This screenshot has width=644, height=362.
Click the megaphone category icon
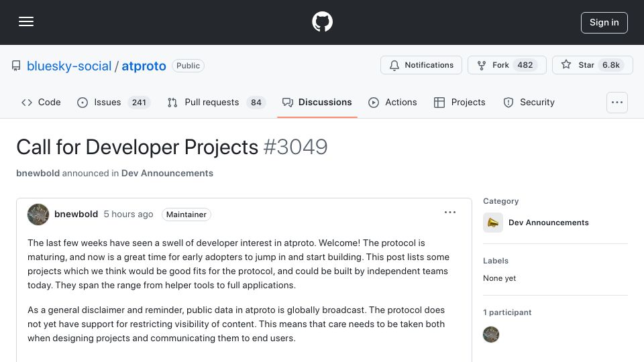click(493, 223)
